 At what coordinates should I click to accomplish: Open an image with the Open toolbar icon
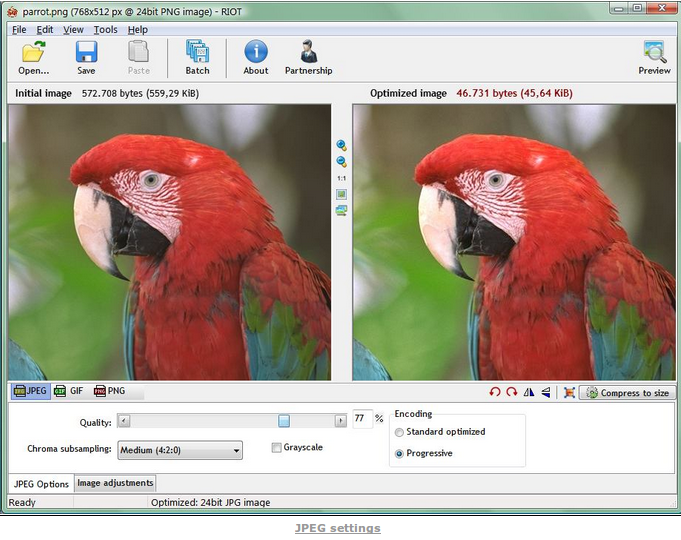[33, 57]
